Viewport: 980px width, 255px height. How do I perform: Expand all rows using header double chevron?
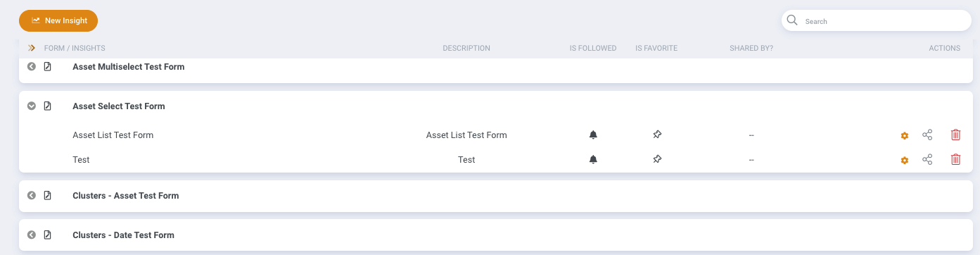(32, 49)
